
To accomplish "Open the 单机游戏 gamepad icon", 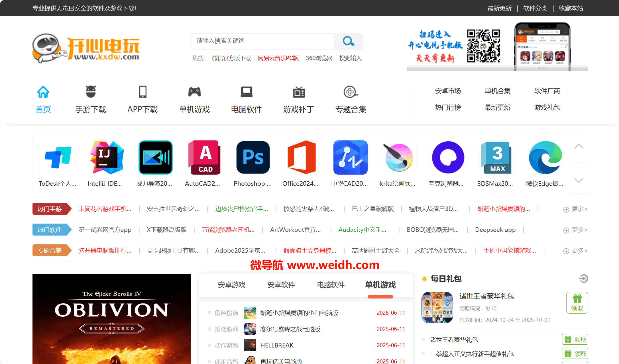I will [194, 92].
